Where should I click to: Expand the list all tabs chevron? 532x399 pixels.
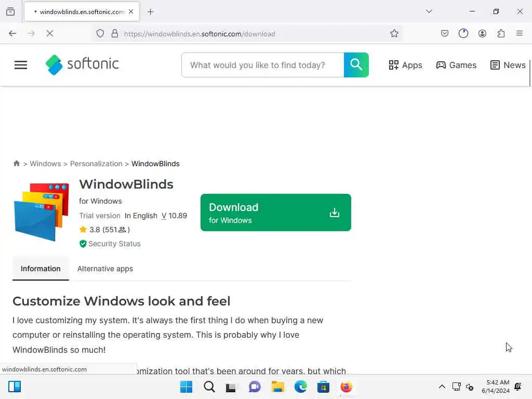[429, 11]
